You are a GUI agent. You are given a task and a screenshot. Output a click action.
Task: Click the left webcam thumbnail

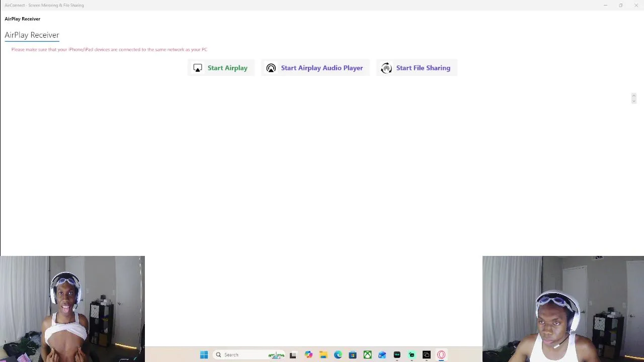(x=72, y=309)
